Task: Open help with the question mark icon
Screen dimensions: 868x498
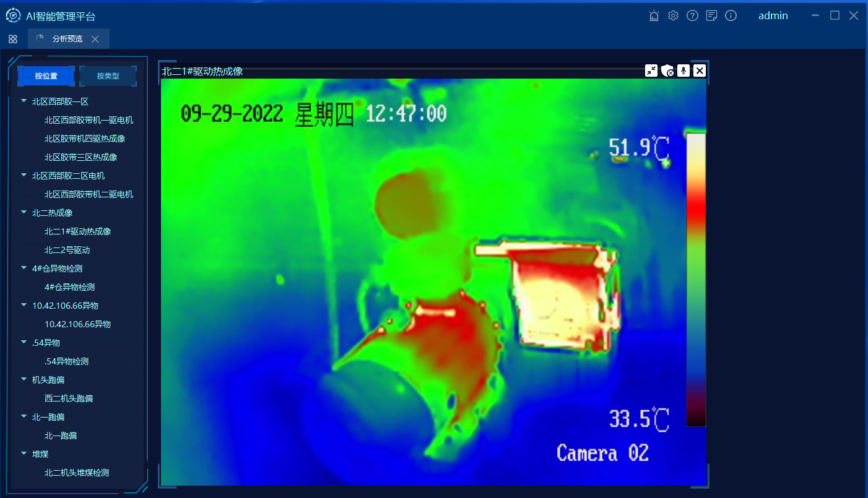Action: click(x=692, y=16)
